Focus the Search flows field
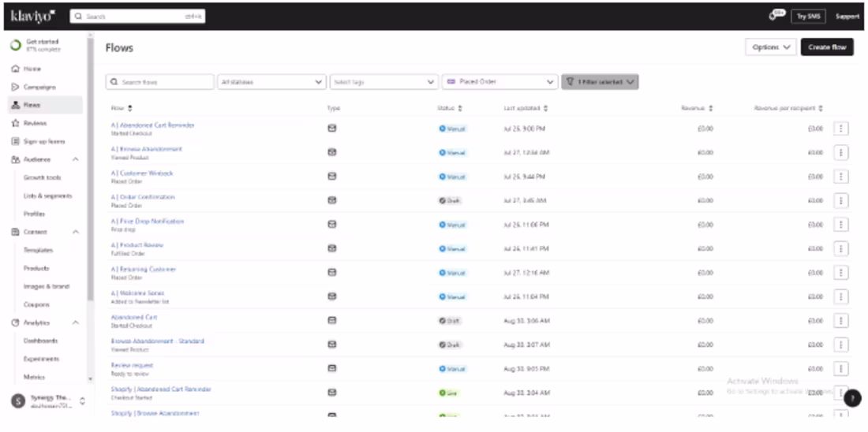The image size is (868, 432). (x=159, y=82)
